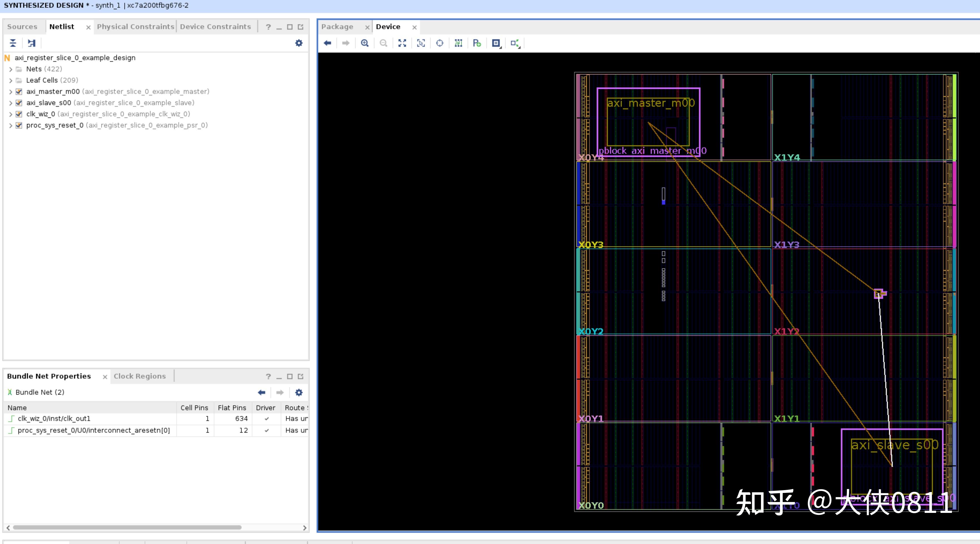Toggle the proc_sys_reset_0 checkbox
The image size is (980, 544).
coord(19,126)
